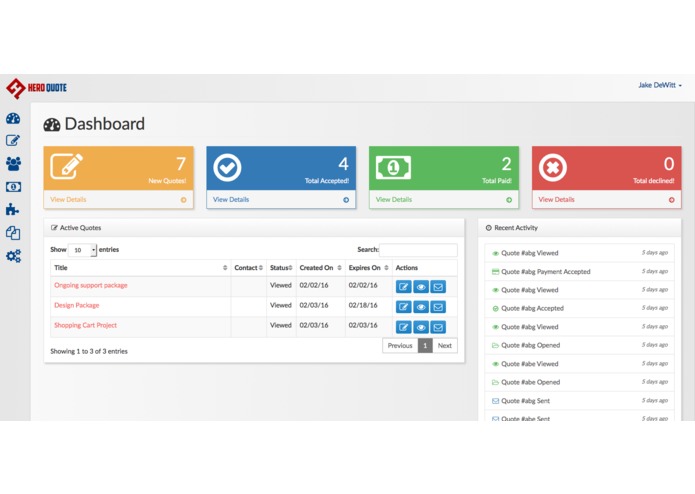View the Shopping Cart Project quote with eye icon
695x494 pixels.
(421, 327)
